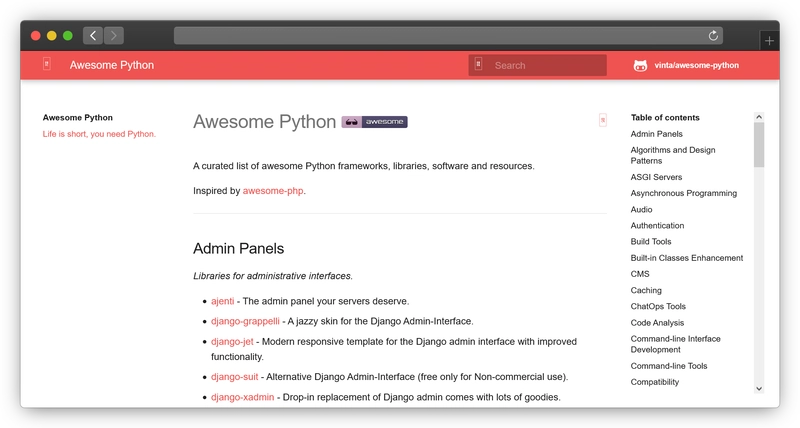Click into the Search input field

[x=537, y=65]
